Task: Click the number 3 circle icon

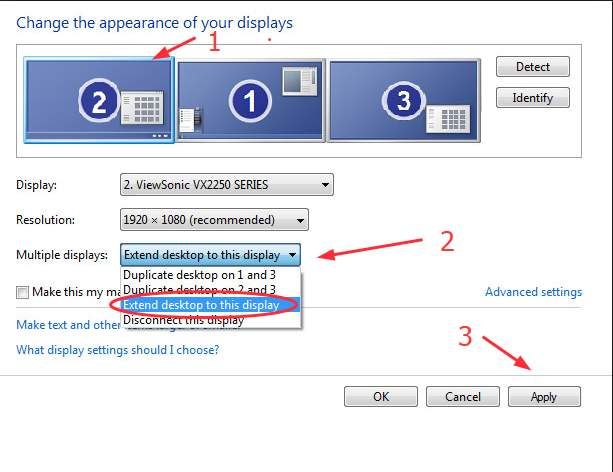Action: point(403,100)
